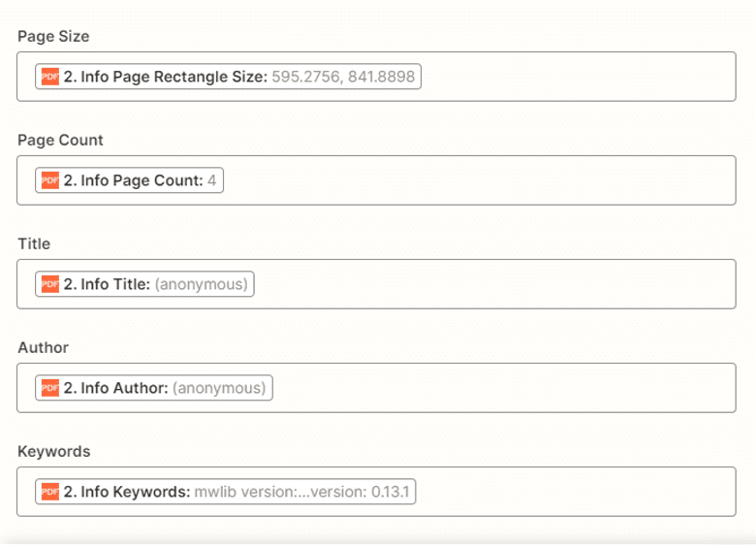Viewport: 756px width, 548px height.
Task: Focus the Page Count input field
Action: [377, 180]
